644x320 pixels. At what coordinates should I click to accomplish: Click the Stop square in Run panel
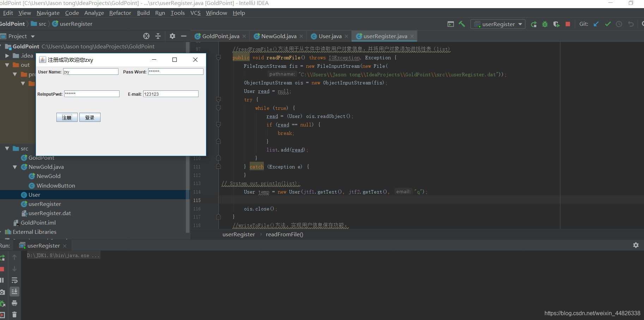(2, 269)
